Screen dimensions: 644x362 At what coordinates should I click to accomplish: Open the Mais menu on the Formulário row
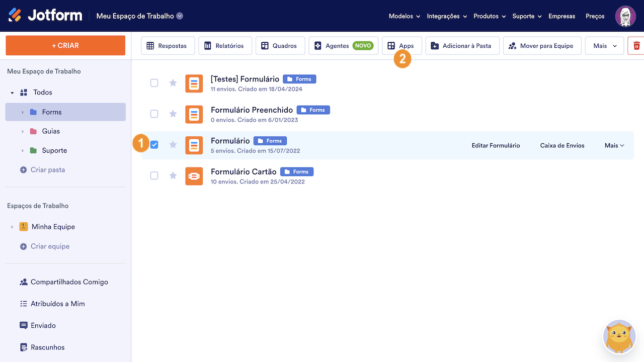coord(613,145)
